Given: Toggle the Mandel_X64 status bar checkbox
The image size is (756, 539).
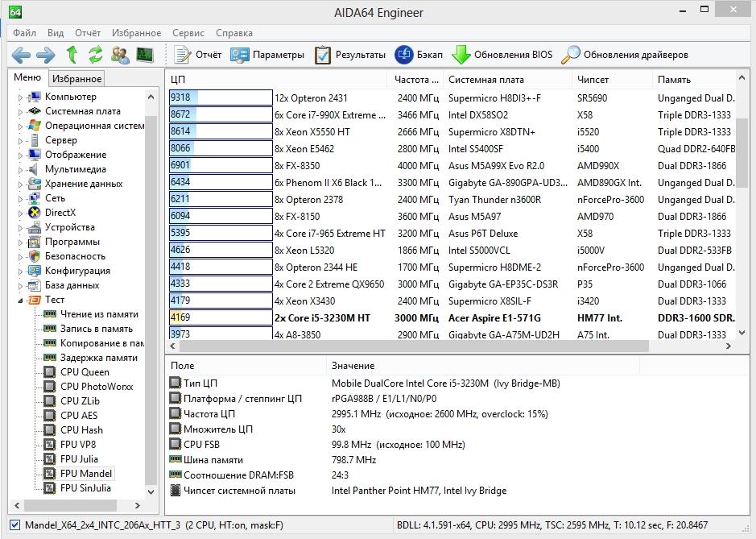Looking at the screenshot, I should [15, 525].
